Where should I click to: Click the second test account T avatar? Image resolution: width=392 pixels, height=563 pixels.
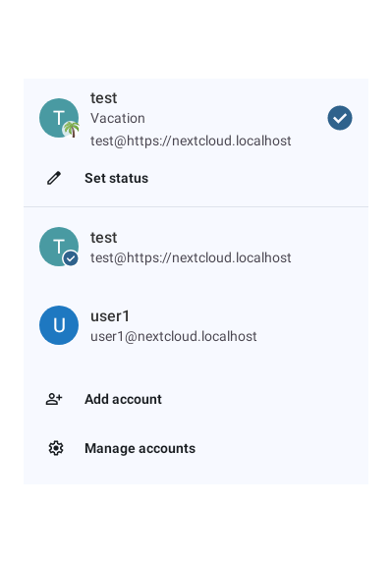(59, 247)
